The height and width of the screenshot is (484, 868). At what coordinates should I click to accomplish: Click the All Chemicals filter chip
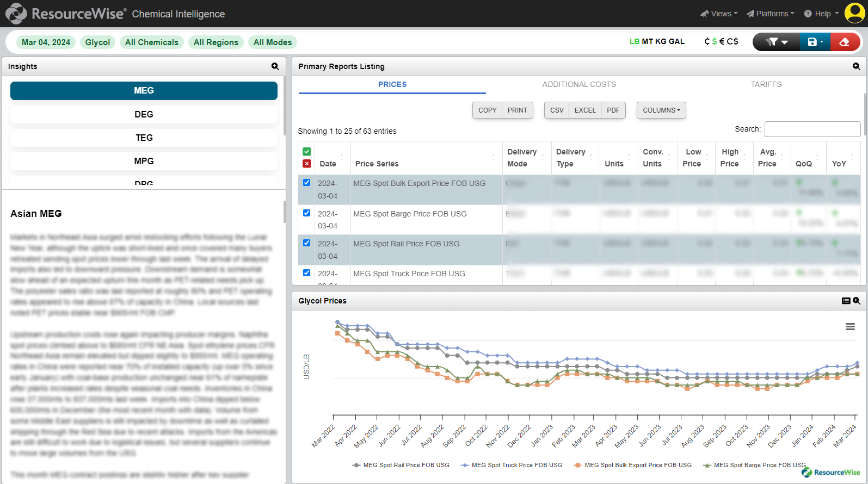(152, 42)
